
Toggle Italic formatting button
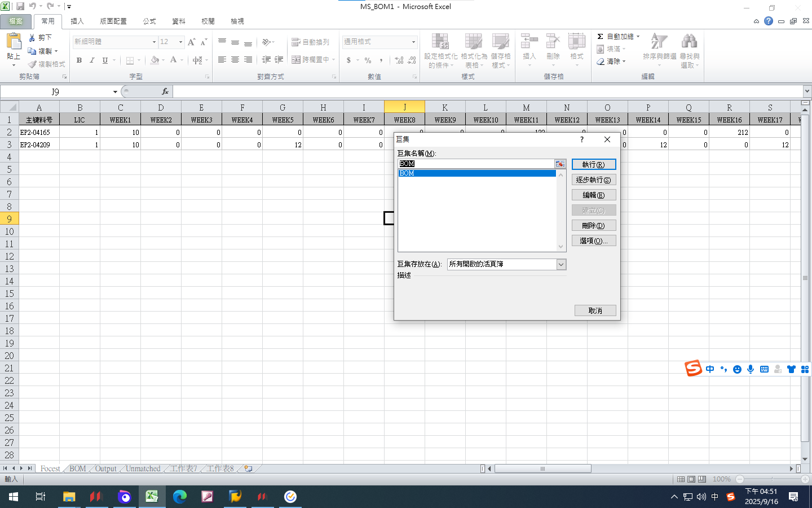point(92,60)
